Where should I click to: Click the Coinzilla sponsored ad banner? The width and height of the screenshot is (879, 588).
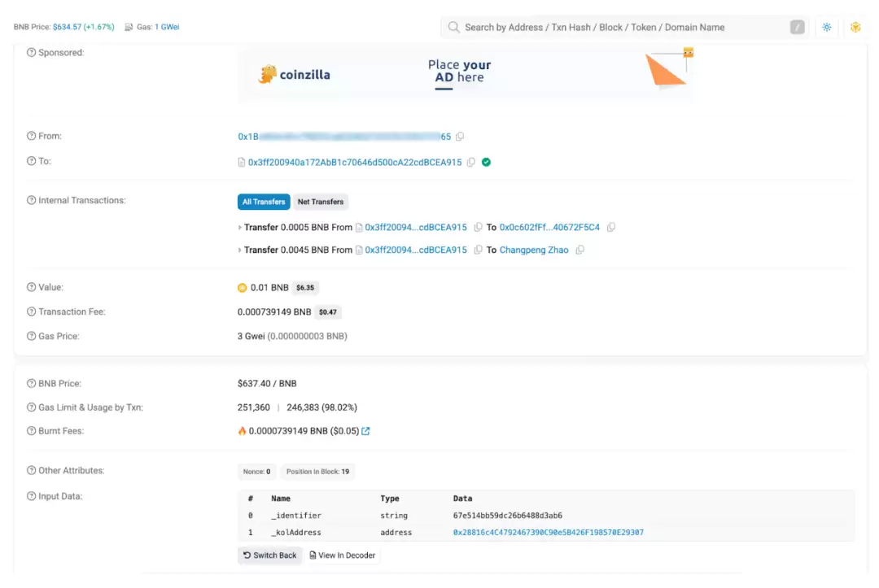(466, 75)
